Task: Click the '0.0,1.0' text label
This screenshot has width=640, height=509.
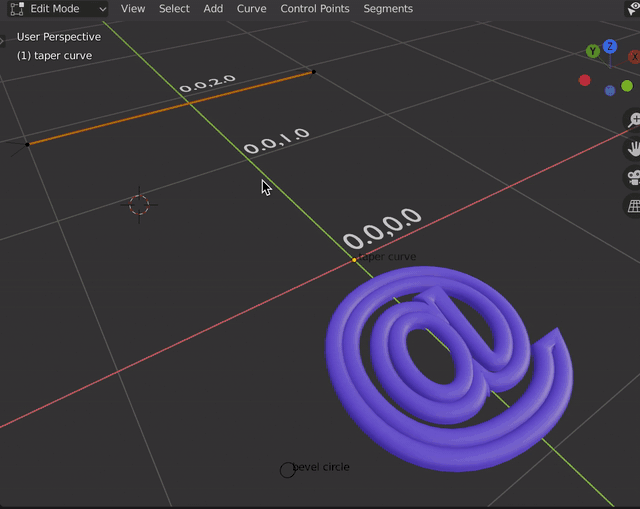Action: pos(276,140)
